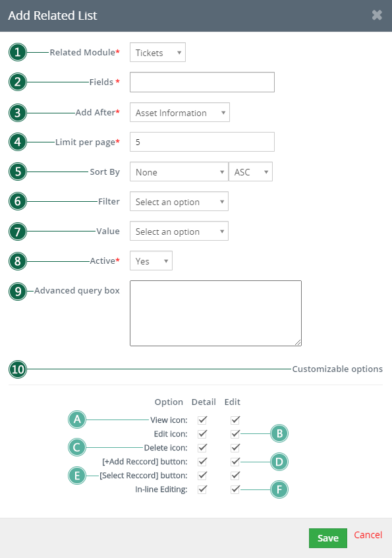Click the letter D annotation badge
The height and width of the screenshot is (558, 392).
coord(279,462)
